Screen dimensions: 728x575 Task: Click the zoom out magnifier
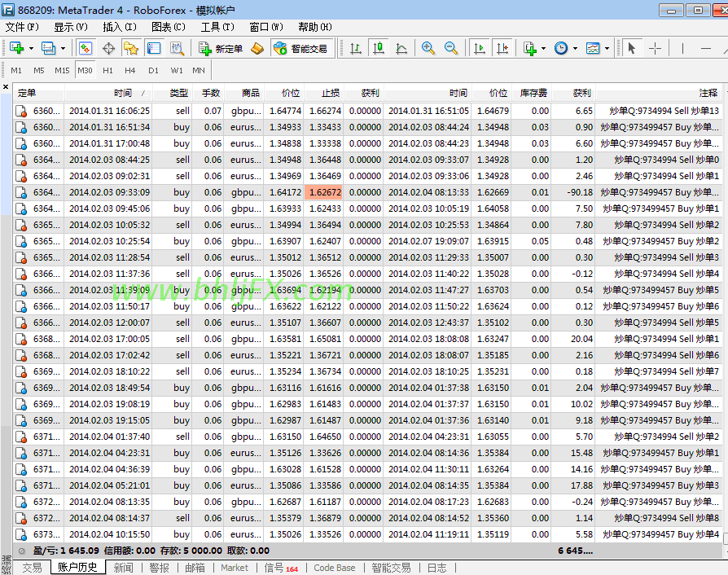click(451, 48)
